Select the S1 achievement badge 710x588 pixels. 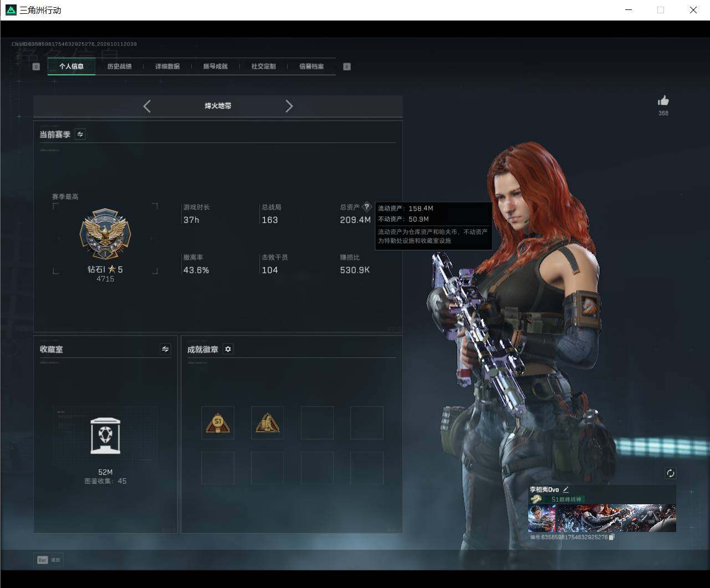pos(218,423)
